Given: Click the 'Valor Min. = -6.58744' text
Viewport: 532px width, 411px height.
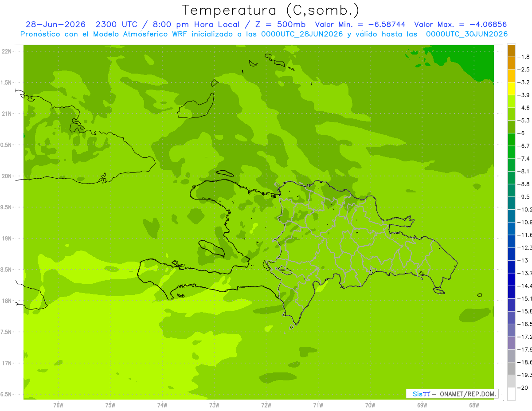Looking at the screenshot, I should coord(360,24).
